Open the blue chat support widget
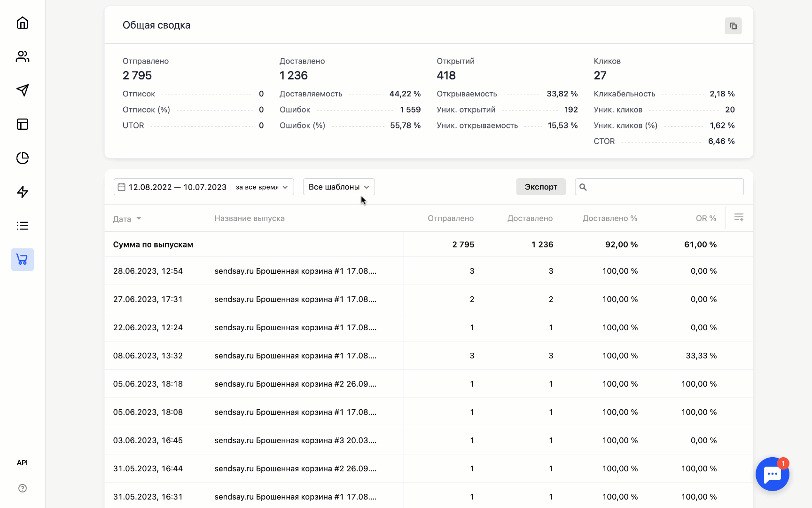The image size is (812, 508). pos(772,474)
